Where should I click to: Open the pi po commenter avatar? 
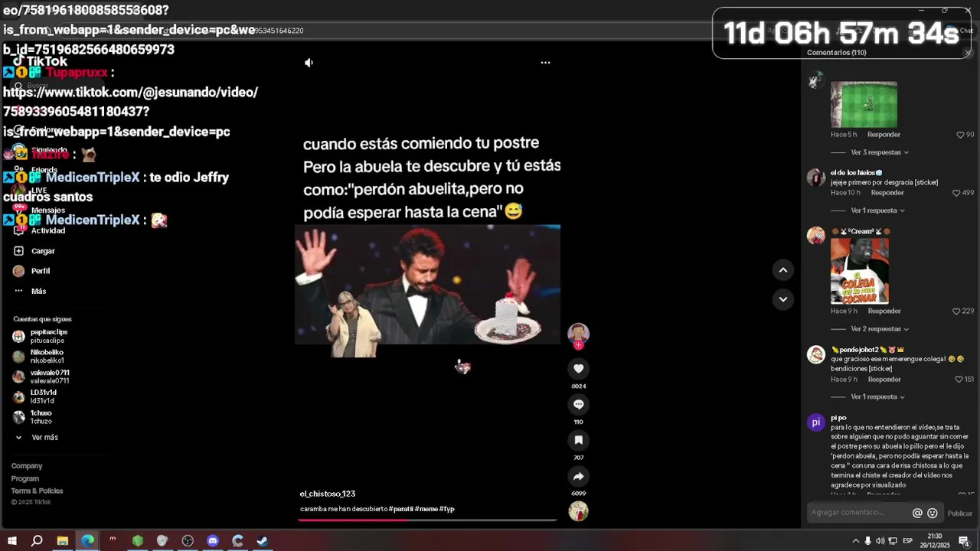click(x=816, y=422)
